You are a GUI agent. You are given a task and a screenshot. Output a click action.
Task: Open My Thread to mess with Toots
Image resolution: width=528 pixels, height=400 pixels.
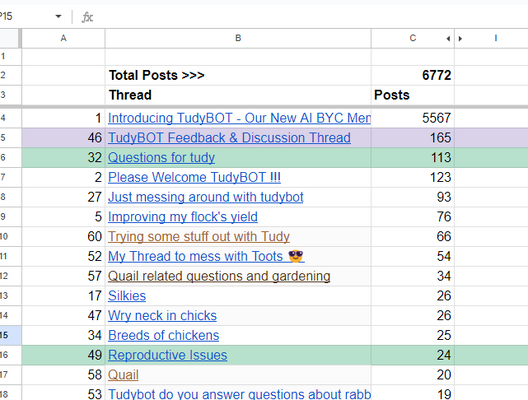point(206,257)
